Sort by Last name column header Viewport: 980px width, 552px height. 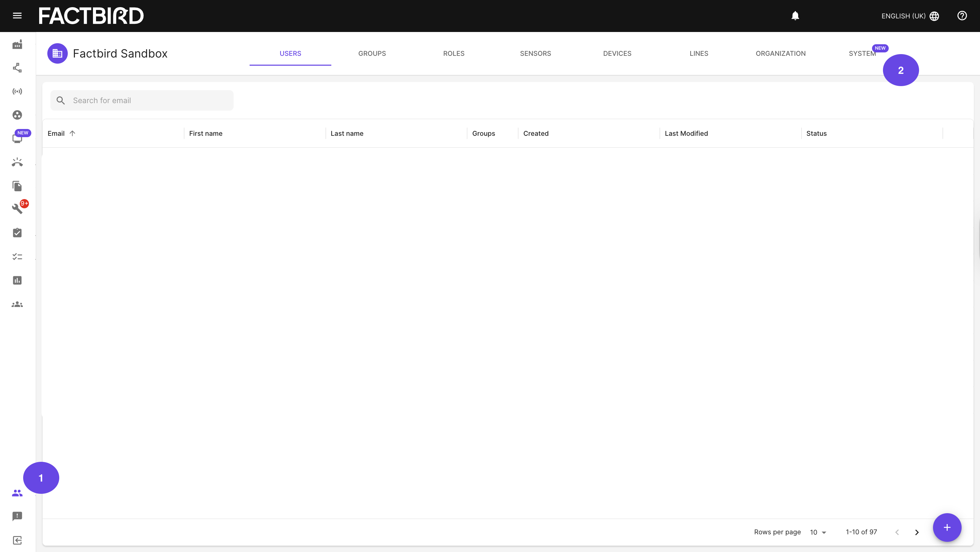pyautogui.click(x=347, y=133)
